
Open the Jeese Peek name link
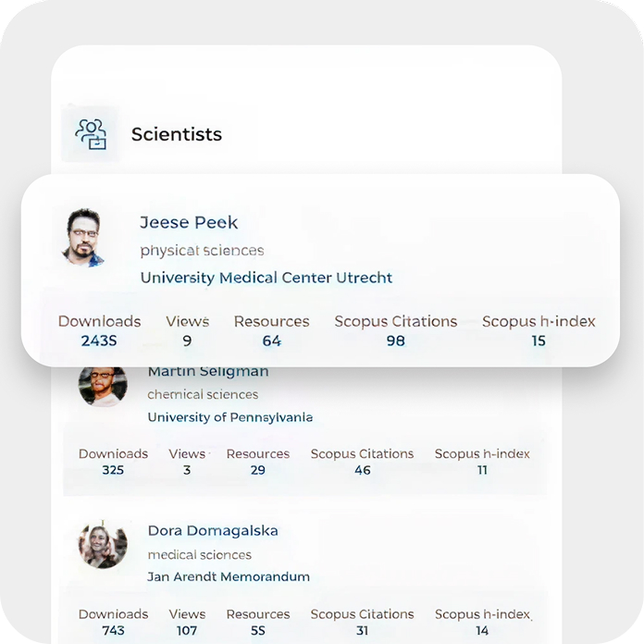tap(189, 222)
